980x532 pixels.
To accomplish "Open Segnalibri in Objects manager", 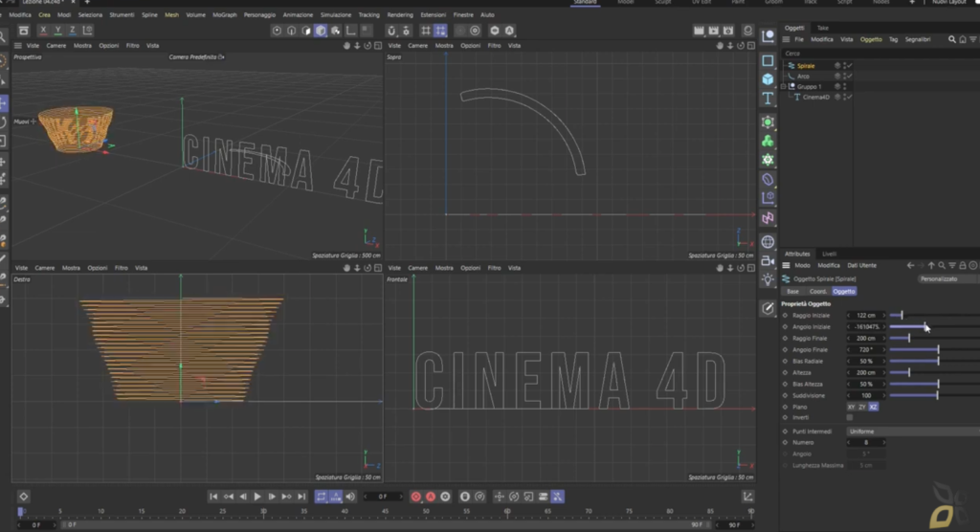I will tap(918, 39).
